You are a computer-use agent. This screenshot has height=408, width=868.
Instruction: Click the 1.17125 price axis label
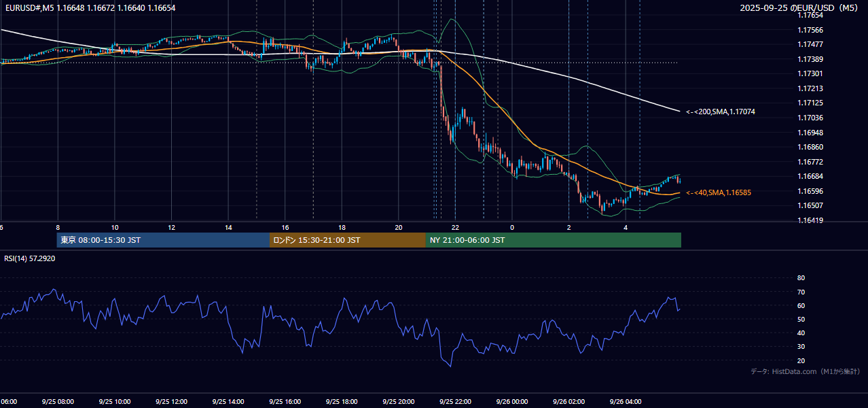coord(811,103)
